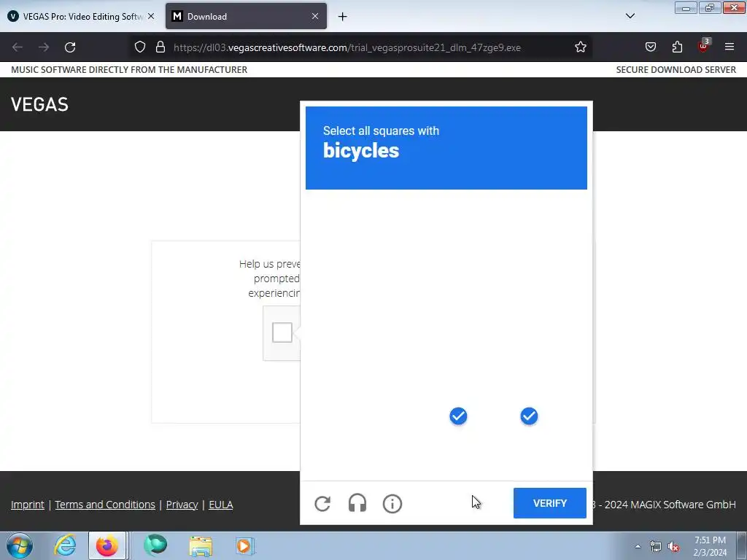Image resolution: width=747 pixels, height=560 pixels.
Task: Expand the list all tabs chevron
Action: [630, 16]
